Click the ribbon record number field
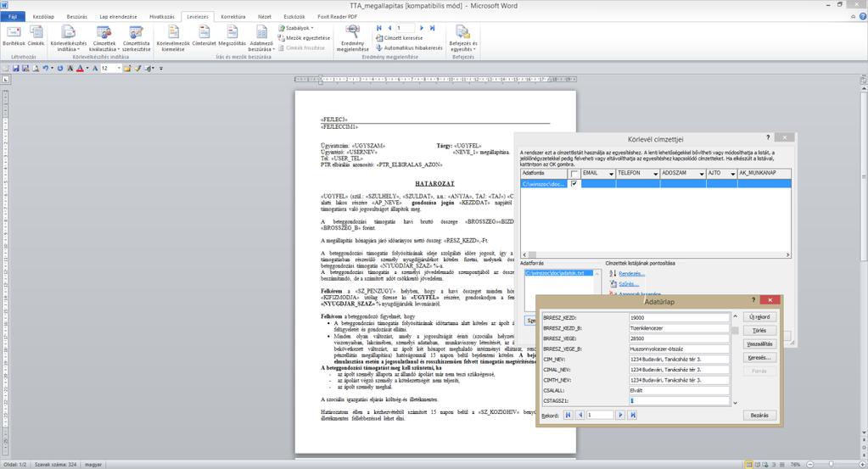Viewport: 868px width, 469px height. (x=406, y=28)
